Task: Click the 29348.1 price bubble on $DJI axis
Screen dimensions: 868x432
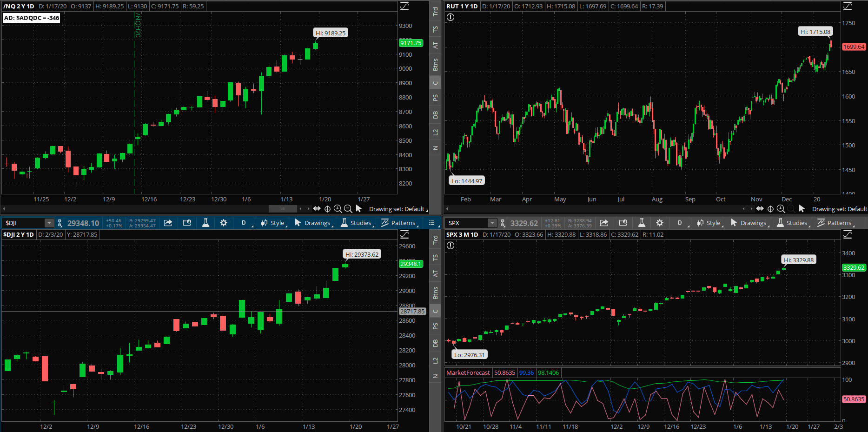Action: 411,264
